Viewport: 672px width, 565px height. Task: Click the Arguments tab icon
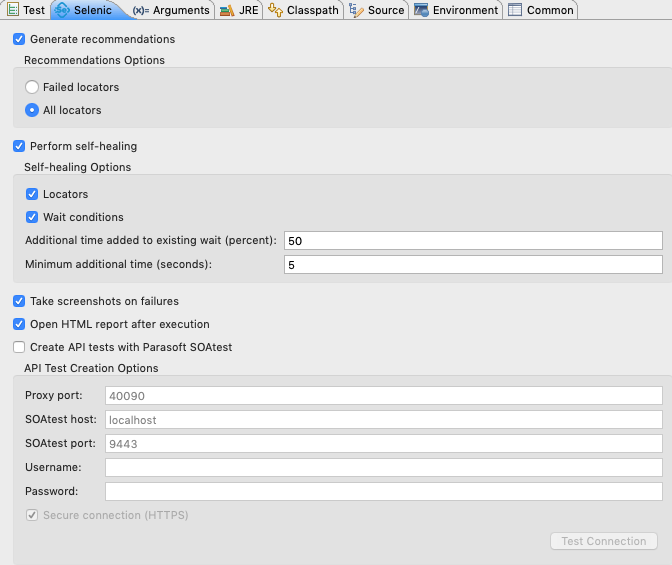[141, 10]
